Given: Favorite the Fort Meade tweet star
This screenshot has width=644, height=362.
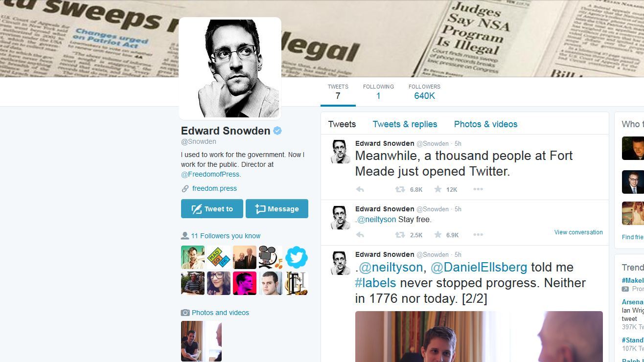Looking at the screenshot, I should click(437, 189).
